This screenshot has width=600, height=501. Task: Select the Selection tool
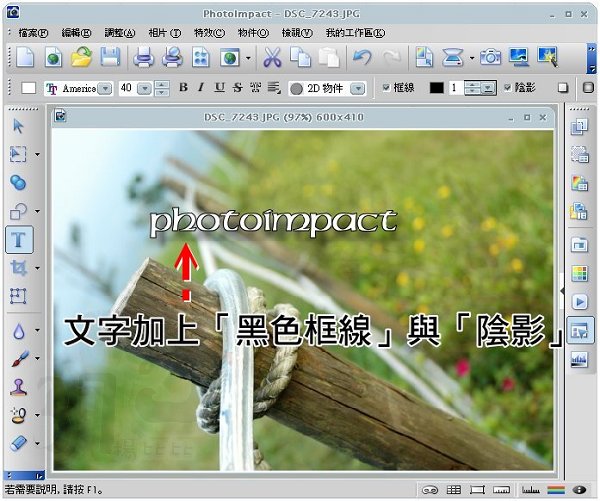[x=18, y=154]
